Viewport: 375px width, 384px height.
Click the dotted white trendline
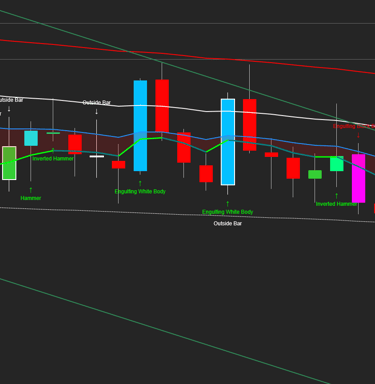[187, 215]
